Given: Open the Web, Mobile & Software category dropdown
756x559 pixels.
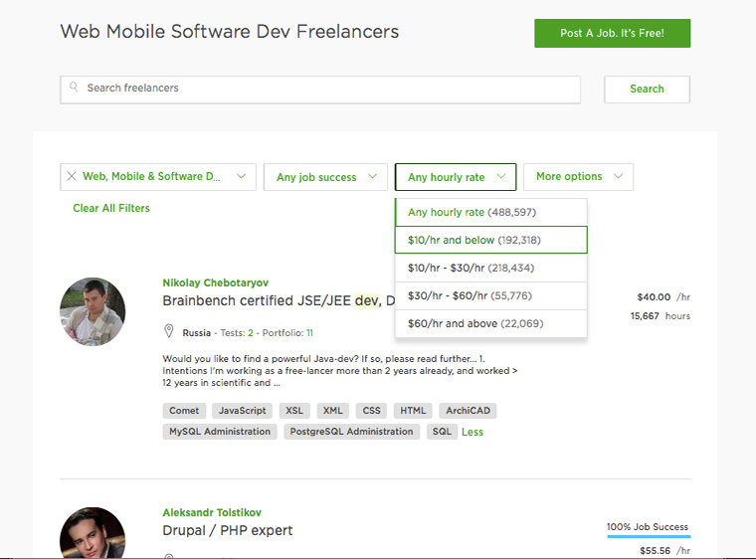Looking at the screenshot, I should click(157, 177).
